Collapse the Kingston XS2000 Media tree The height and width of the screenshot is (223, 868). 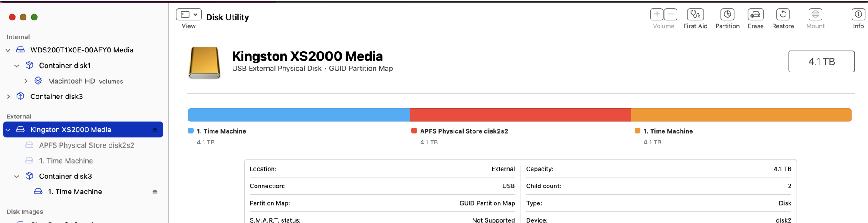pos(8,130)
